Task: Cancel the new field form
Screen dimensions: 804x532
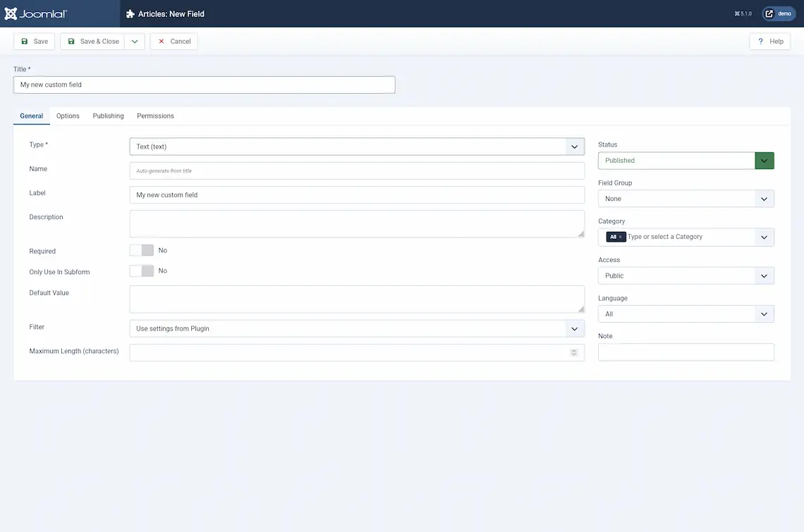Action: tap(173, 42)
